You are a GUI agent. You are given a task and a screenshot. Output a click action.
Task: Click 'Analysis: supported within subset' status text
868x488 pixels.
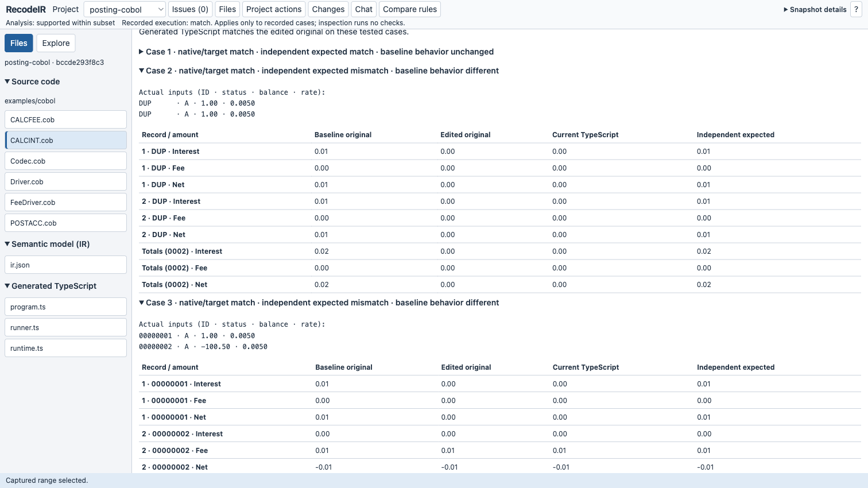pyautogui.click(x=60, y=23)
